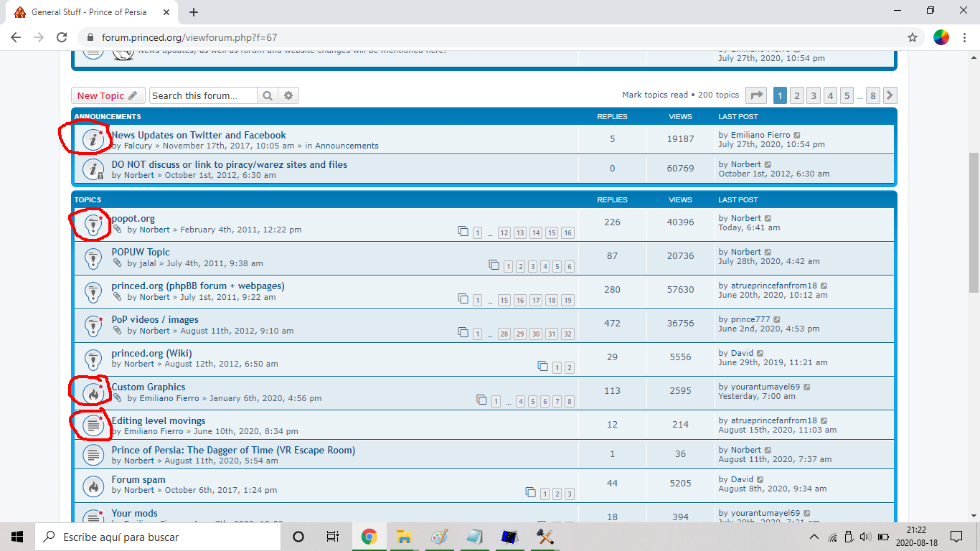Open the Editing level movings topic title

[x=159, y=420]
